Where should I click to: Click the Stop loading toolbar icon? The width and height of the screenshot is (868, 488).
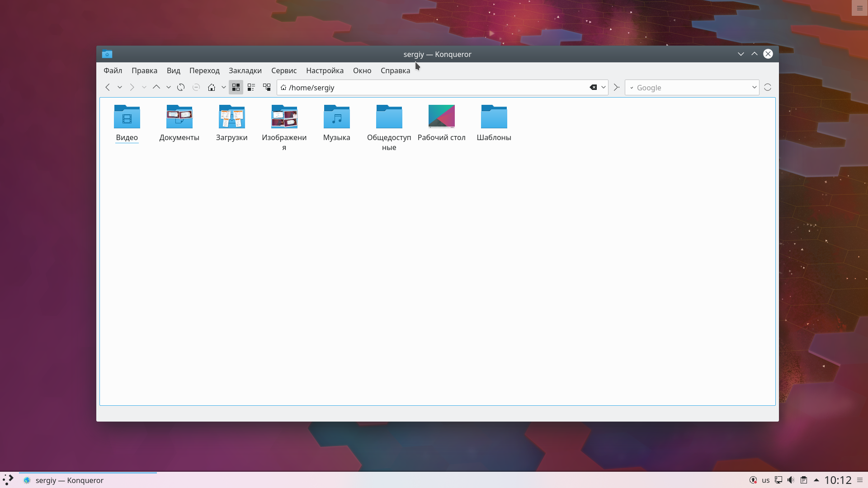(196, 87)
